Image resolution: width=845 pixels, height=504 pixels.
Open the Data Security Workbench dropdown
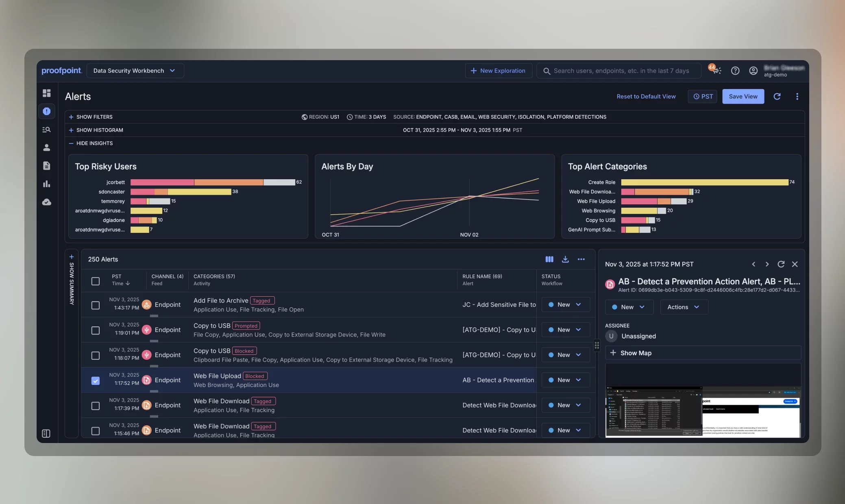[x=135, y=71]
